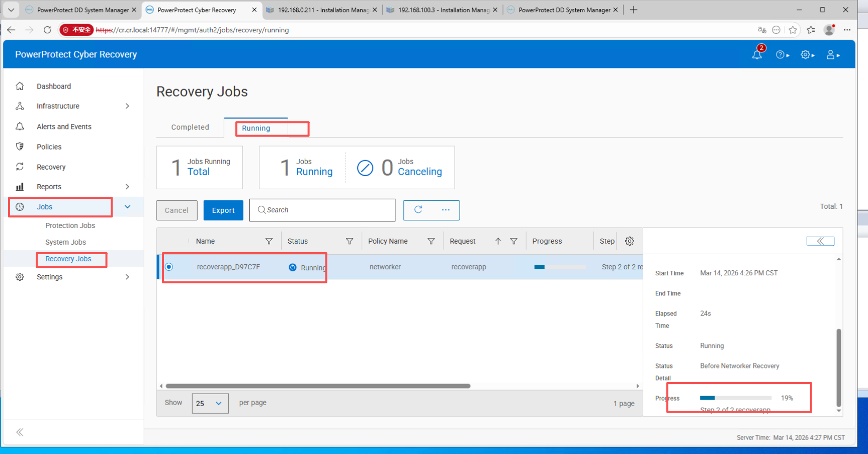Screen dimensions: 868x454
Task: Sort ascending by Request column arrow
Action: coord(498,242)
